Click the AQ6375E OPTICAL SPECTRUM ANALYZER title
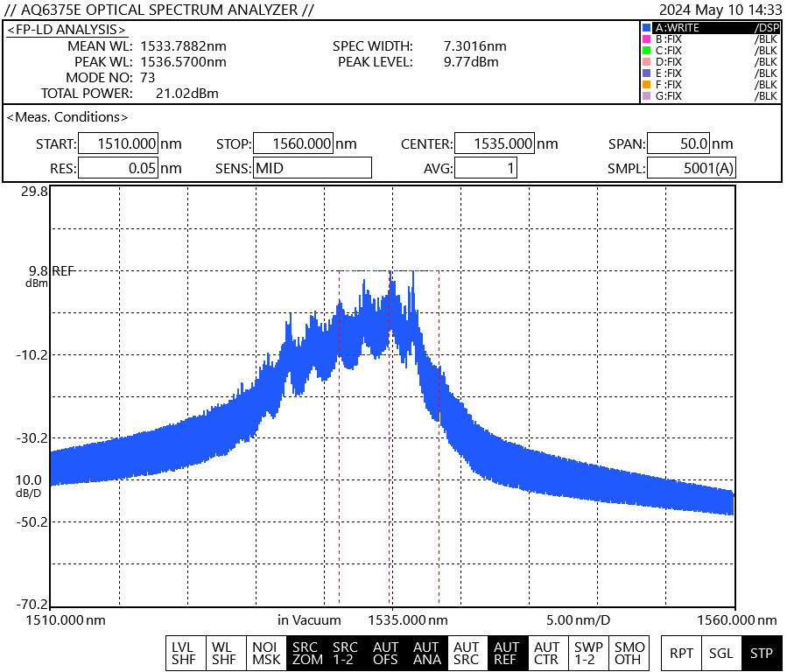This screenshot has height=672, width=787. click(158, 10)
